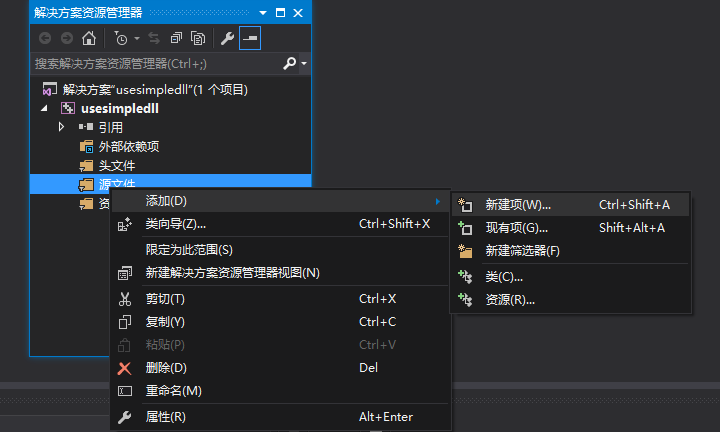Click the 源文件 folder icon

(x=86, y=185)
